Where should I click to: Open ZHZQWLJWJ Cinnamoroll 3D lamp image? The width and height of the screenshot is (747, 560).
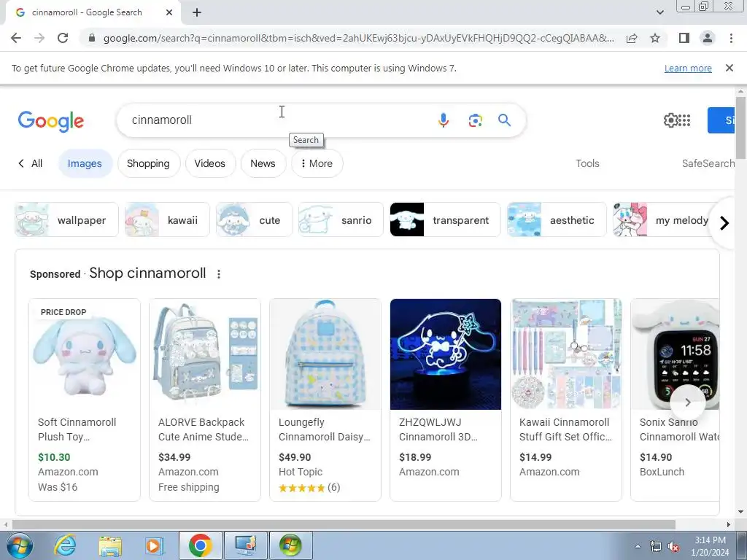tap(446, 354)
